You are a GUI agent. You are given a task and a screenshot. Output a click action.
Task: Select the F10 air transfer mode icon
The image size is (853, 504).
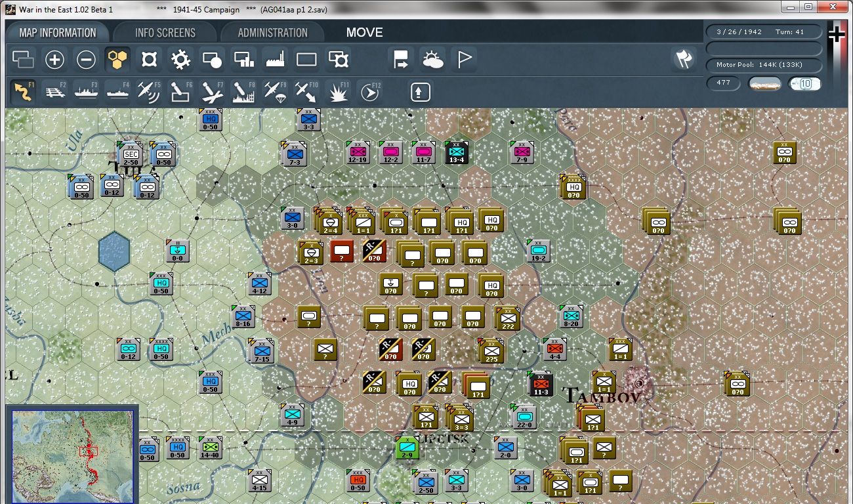[x=306, y=92]
